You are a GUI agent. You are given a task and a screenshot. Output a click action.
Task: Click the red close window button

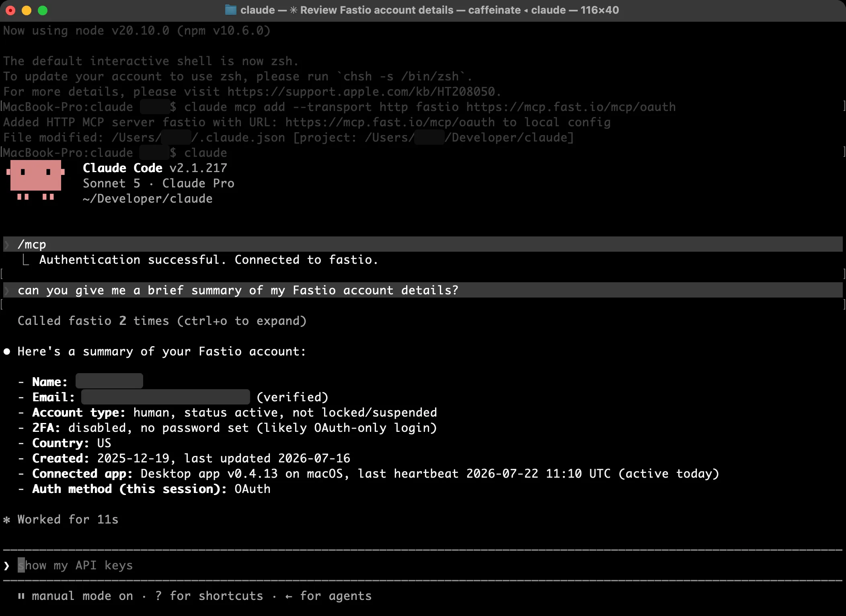[10, 10]
